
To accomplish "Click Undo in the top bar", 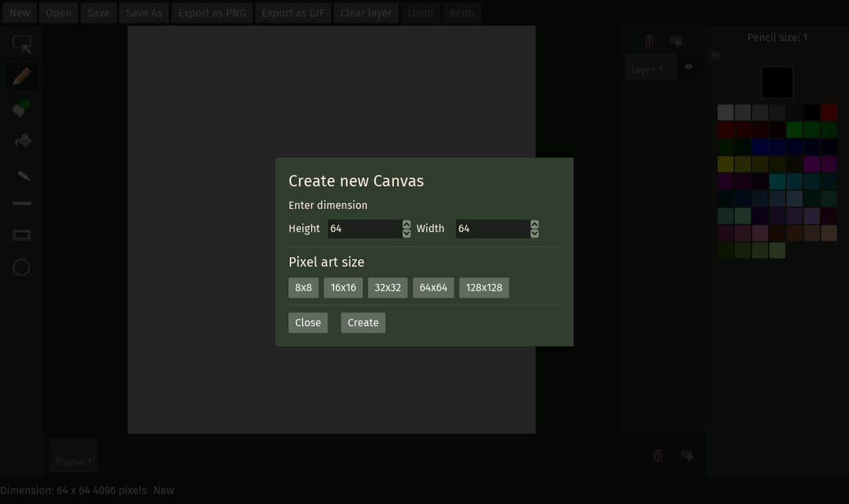I will pos(421,13).
